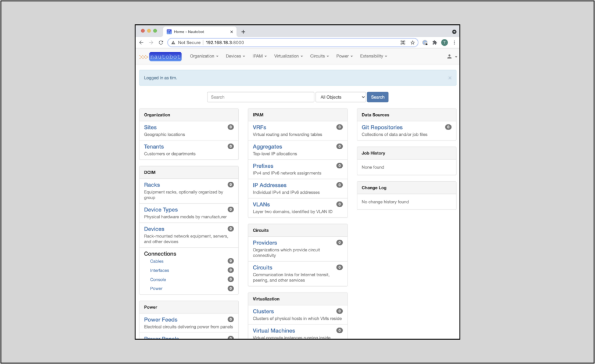Click 'None found' under Job History
595x364 pixels.
372,167
